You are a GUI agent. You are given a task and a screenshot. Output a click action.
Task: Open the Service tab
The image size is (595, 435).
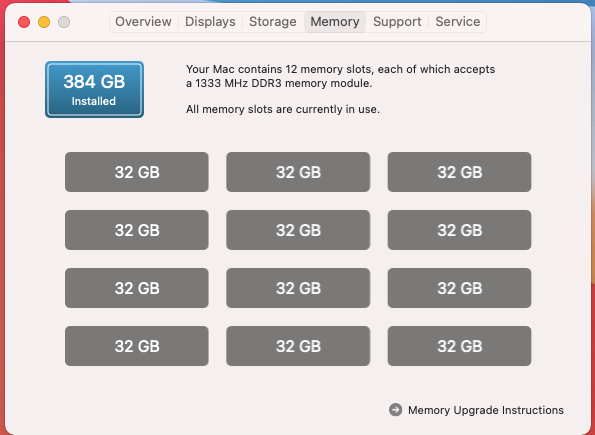[x=458, y=22]
